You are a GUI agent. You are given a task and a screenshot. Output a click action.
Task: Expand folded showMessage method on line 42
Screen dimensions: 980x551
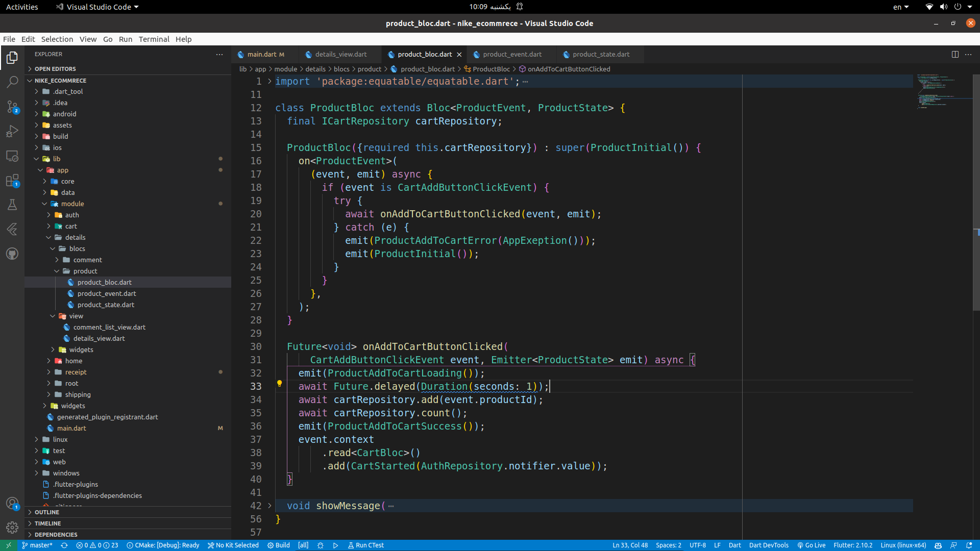(269, 506)
